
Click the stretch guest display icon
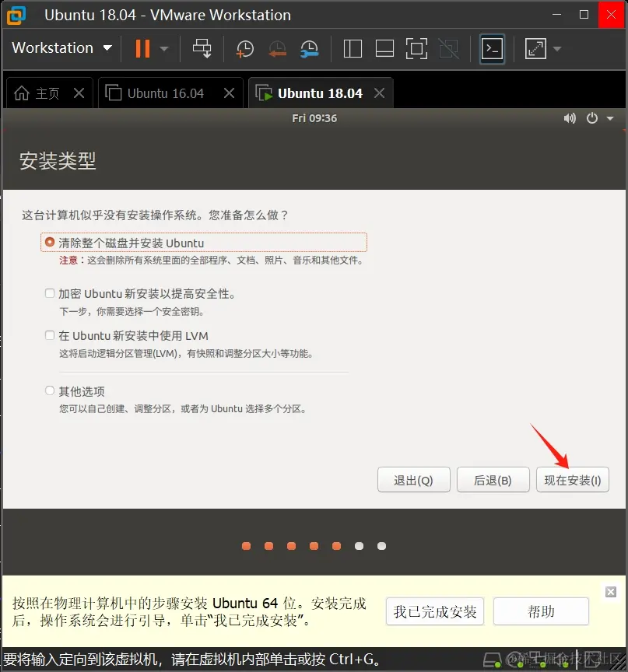pyautogui.click(x=536, y=48)
